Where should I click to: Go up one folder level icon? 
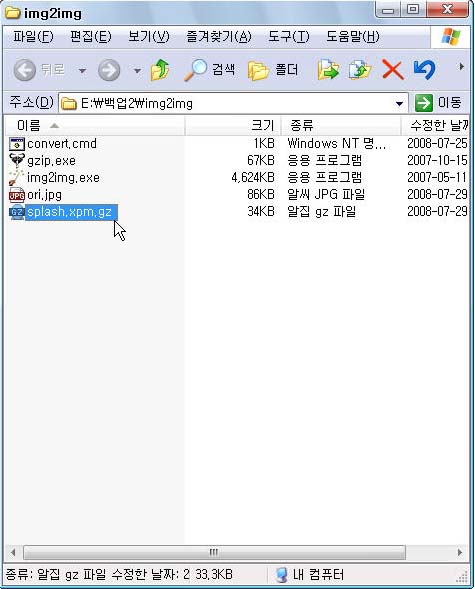[160, 70]
